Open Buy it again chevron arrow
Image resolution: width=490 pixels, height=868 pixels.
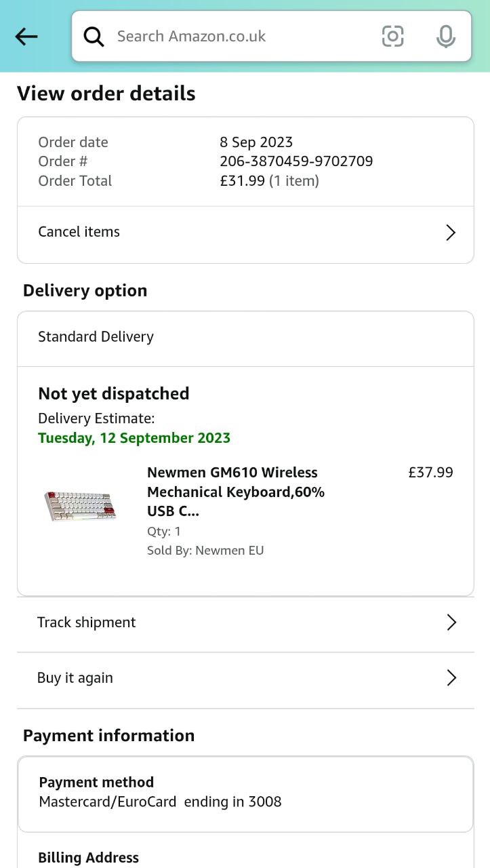[x=451, y=677]
